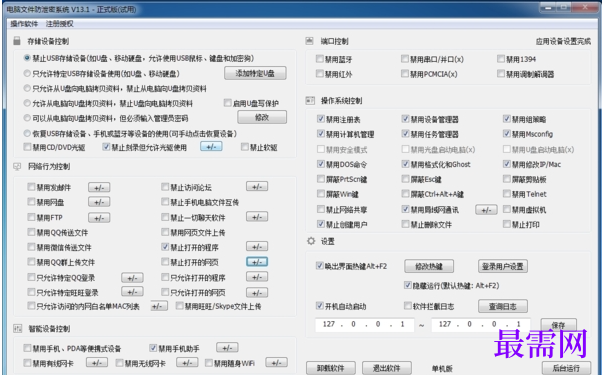Image resolution: width=606 pixels, height=375 pixels.
Task: Click the gear icon beside 设置
Action: click(x=311, y=241)
